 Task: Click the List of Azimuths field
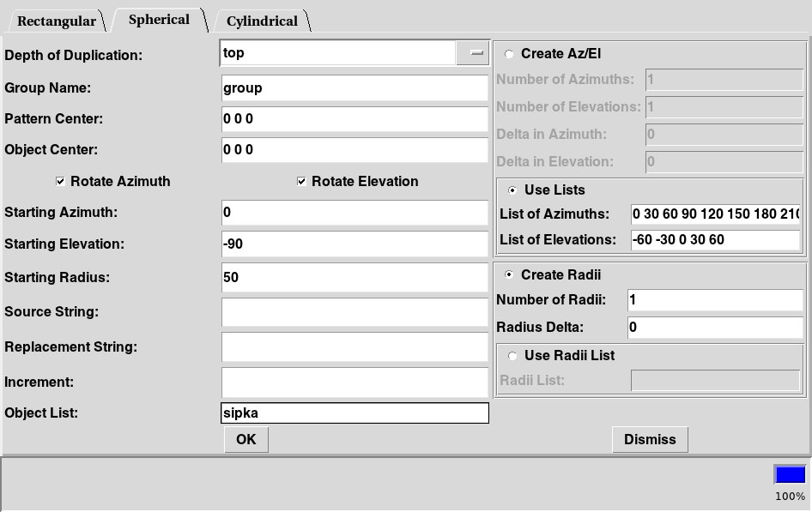tap(715, 214)
